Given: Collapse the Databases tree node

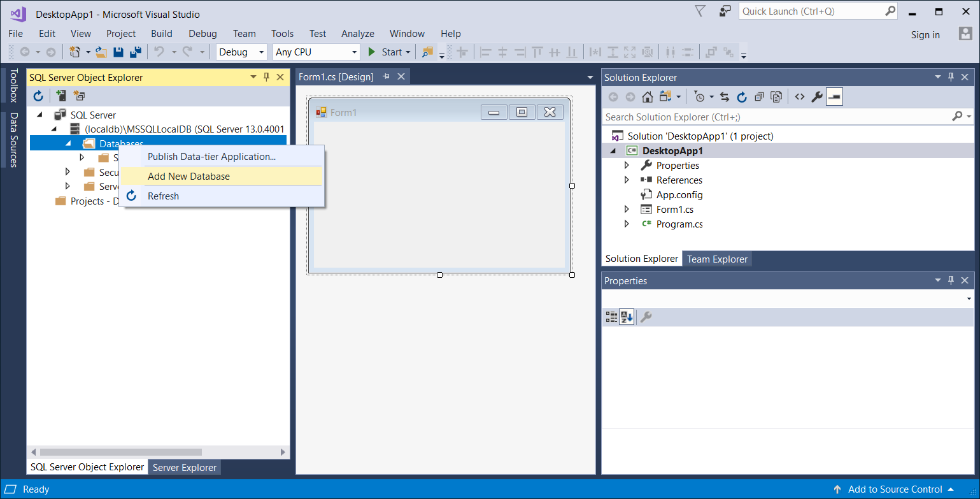Looking at the screenshot, I should pos(69,143).
